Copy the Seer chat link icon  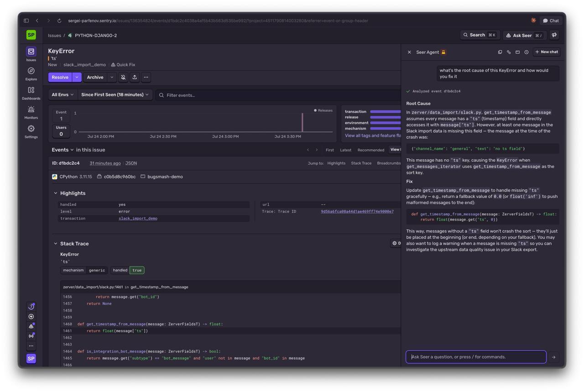point(509,52)
